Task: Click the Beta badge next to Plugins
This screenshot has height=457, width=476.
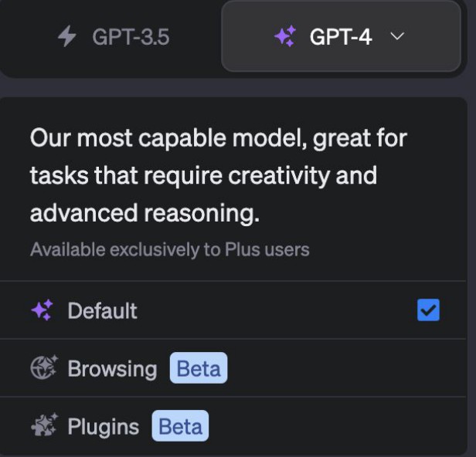Action: point(180,426)
